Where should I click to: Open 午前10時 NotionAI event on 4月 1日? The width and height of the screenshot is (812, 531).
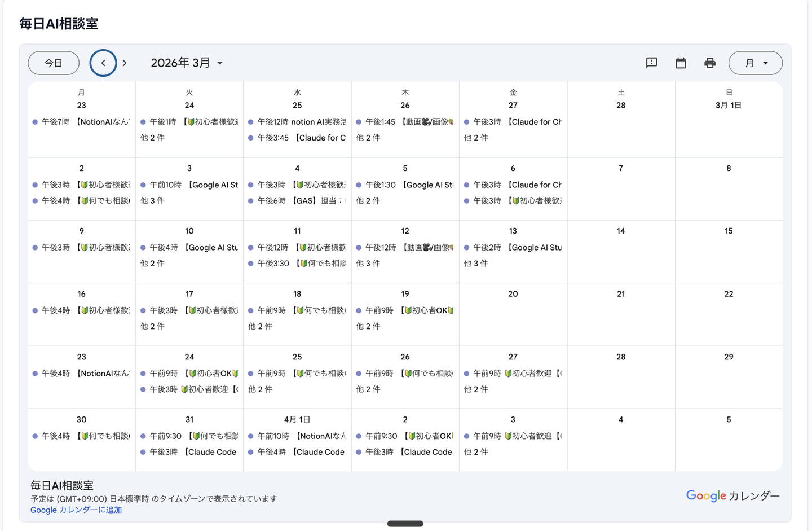[x=297, y=436]
